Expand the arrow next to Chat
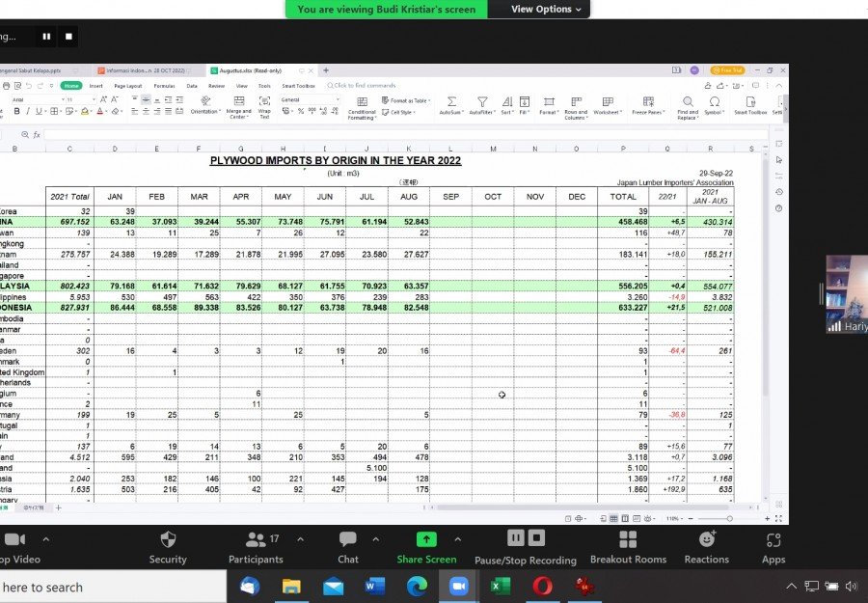The image size is (868, 603). [x=376, y=538]
